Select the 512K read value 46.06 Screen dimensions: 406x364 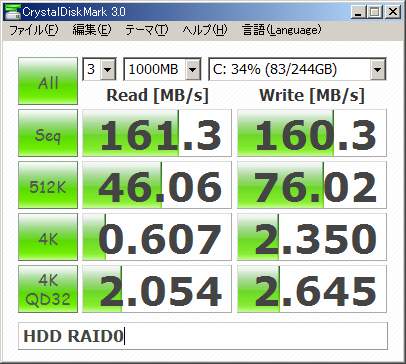(157, 185)
